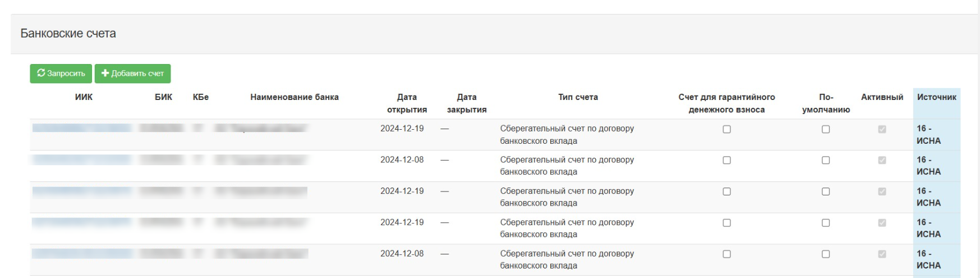Click the Активный checkbox in the first row

pos(882,129)
